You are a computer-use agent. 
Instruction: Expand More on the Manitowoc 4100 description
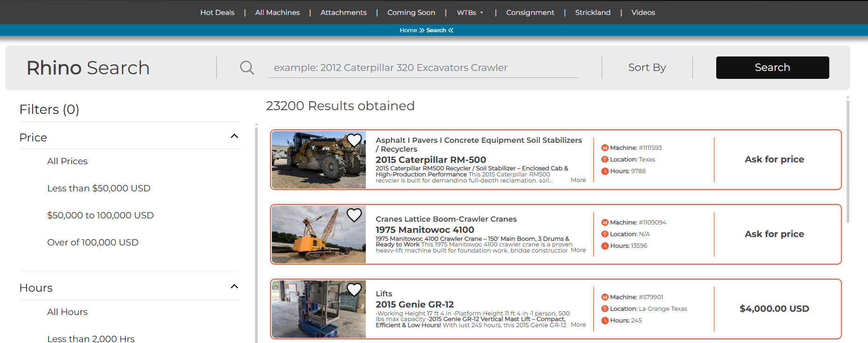[578, 250]
